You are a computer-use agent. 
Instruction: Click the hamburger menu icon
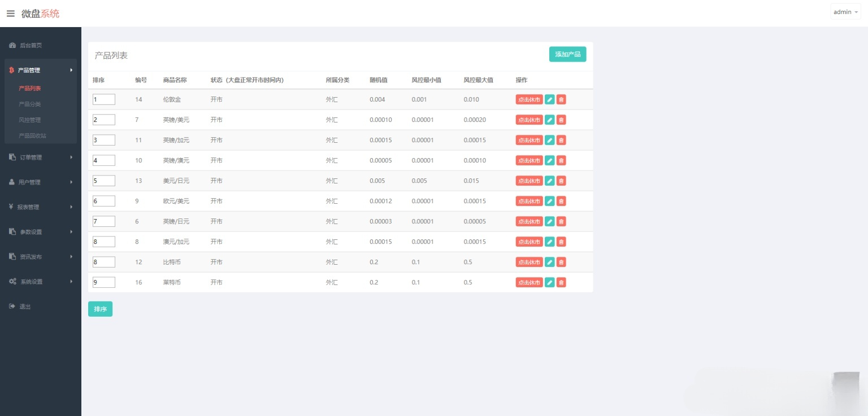tap(11, 14)
